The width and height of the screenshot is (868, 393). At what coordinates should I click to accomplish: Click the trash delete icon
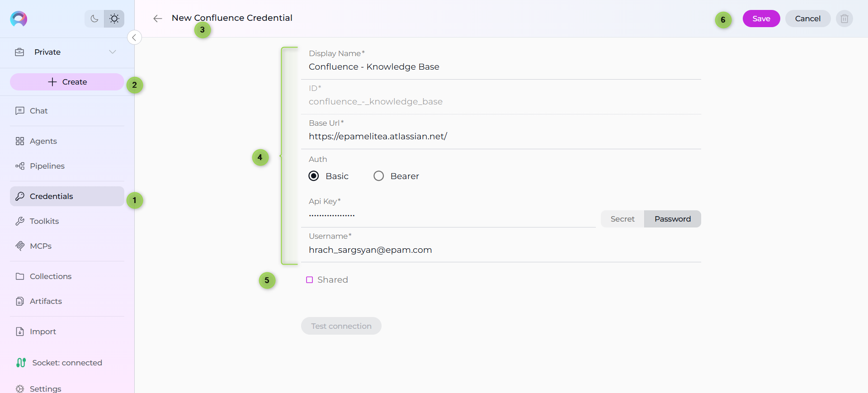[x=844, y=19]
